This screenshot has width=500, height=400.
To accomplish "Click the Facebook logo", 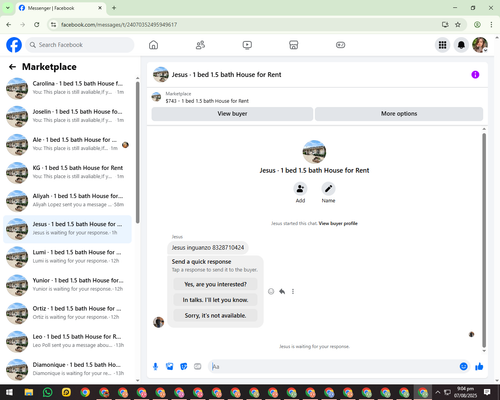I will point(14,45).
